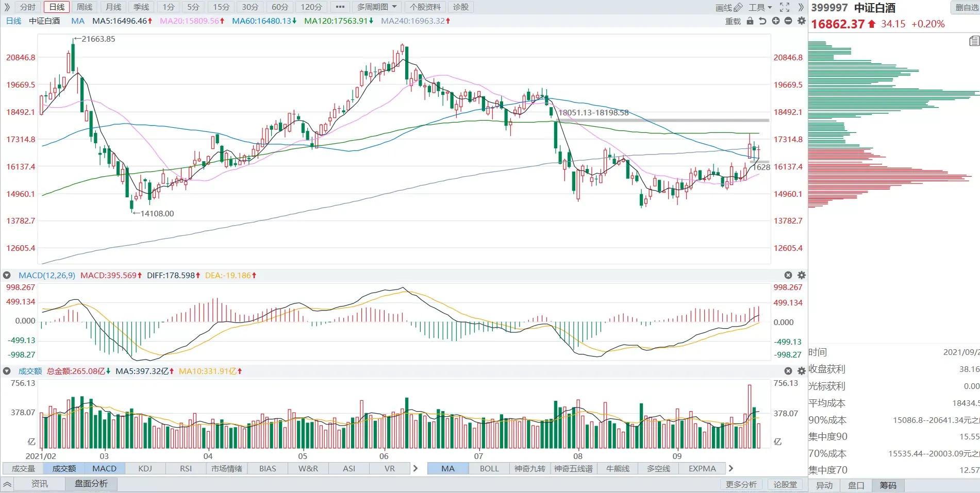Open the 工具 tools dropdown

(x=760, y=7)
